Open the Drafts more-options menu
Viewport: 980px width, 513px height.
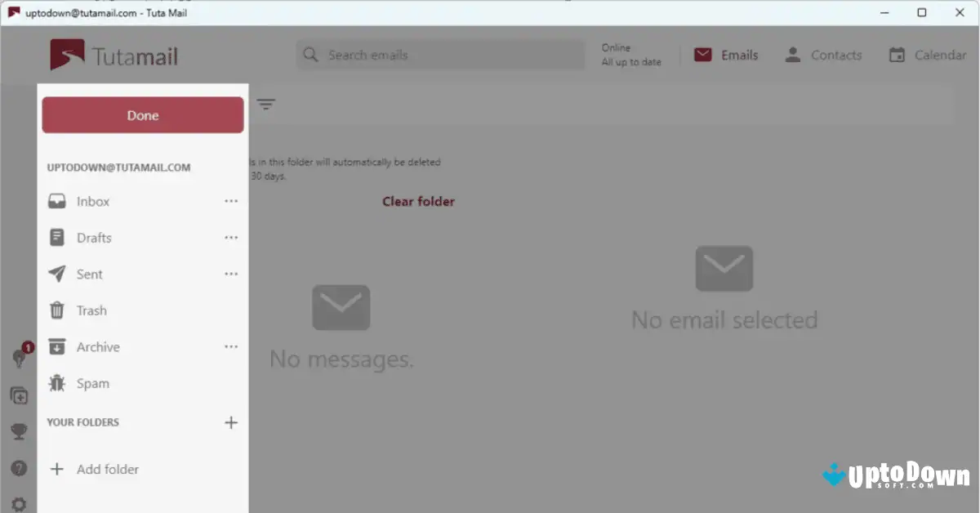pyautogui.click(x=231, y=237)
